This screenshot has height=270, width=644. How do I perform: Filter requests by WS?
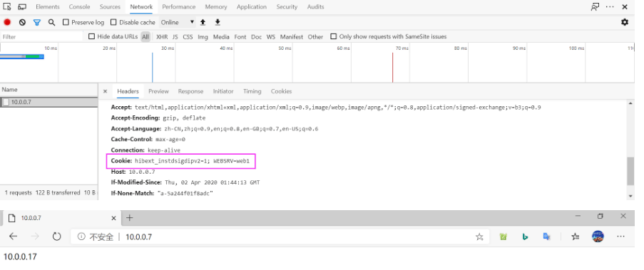tap(271, 36)
